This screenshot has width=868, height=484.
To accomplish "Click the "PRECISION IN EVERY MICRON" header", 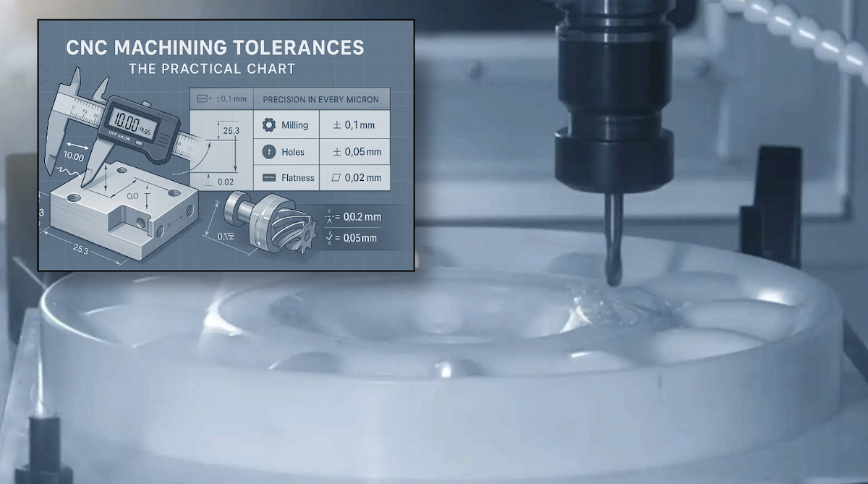I will coord(320,99).
